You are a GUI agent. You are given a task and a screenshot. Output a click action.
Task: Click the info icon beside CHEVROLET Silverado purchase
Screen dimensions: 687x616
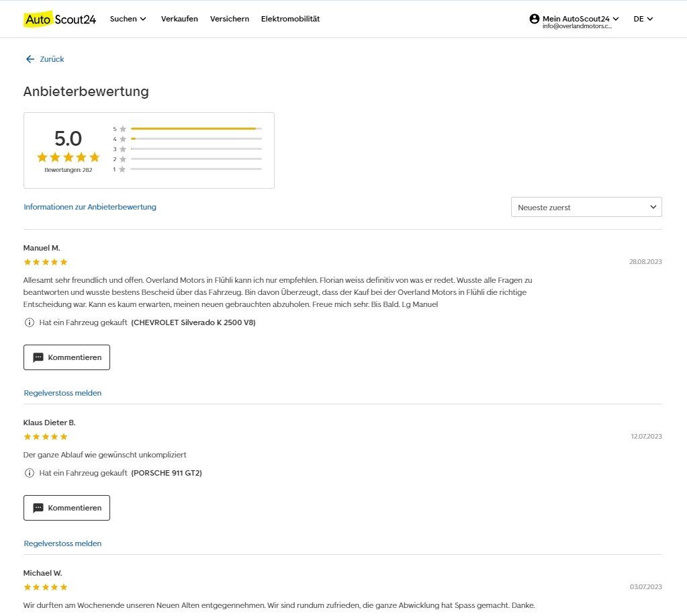point(30,322)
